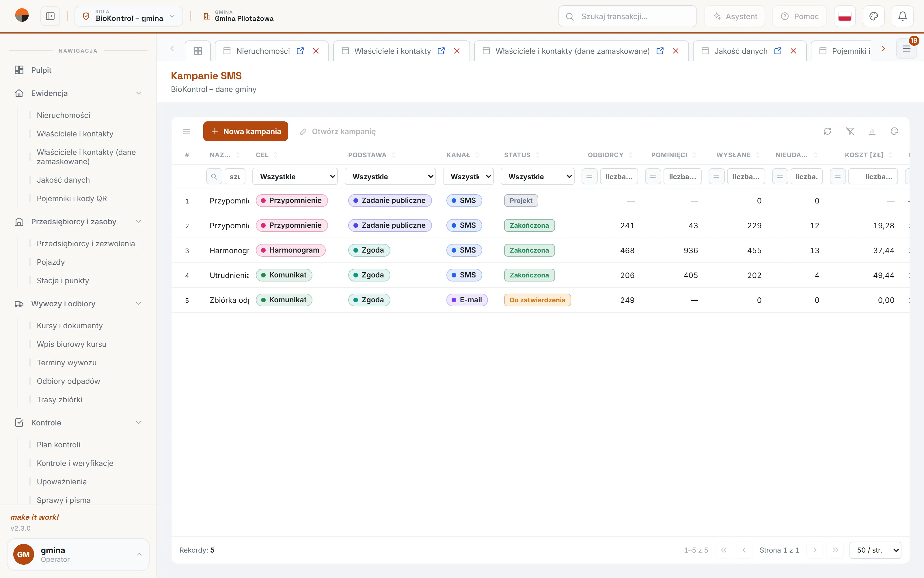Image resolution: width=924 pixels, height=578 pixels.
Task: Sort by Koszt [zł] column header
Action: [868, 155]
